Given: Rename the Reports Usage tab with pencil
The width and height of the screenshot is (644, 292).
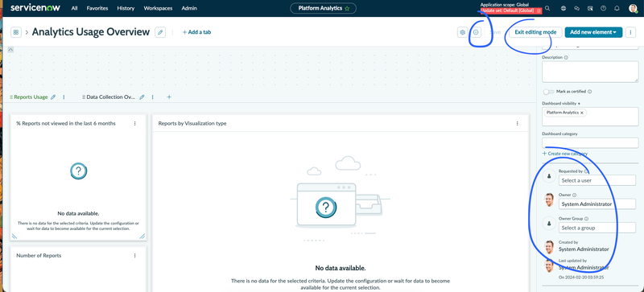Looking at the screenshot, I should [x=52, y=97].
